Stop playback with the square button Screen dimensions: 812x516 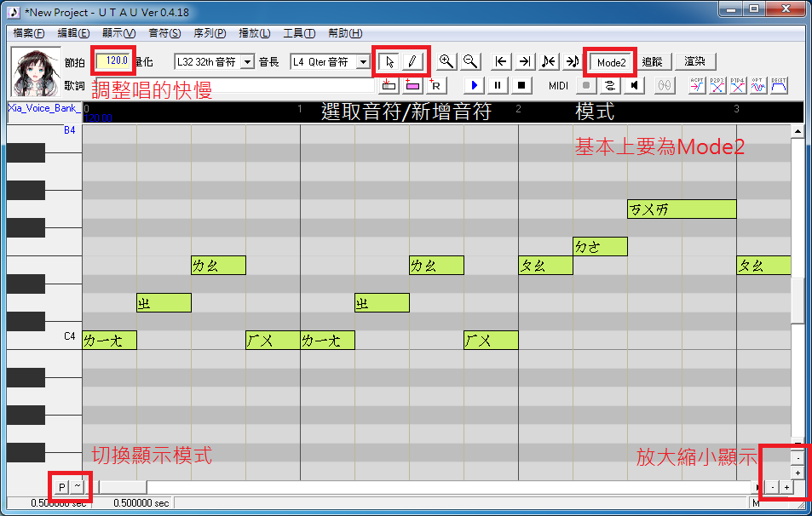click(521, 85)
